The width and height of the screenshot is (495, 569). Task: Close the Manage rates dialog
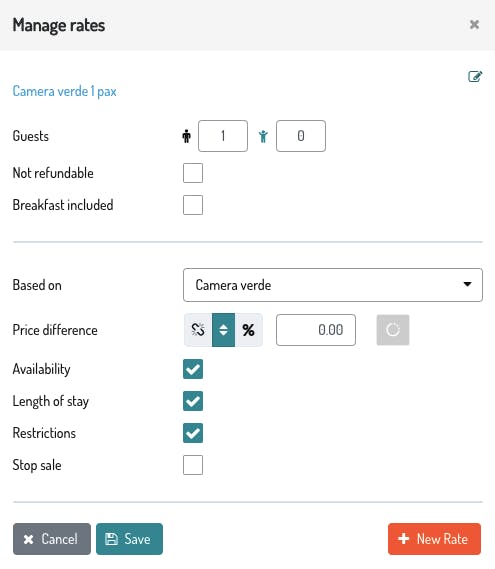click(474, 25)
